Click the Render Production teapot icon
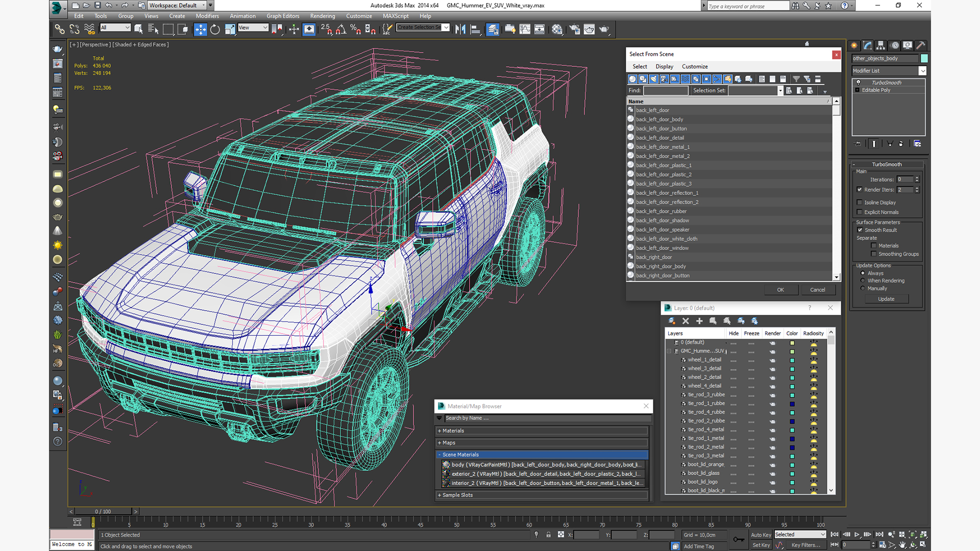The image size is (980, 551). [x=604, y=29]
